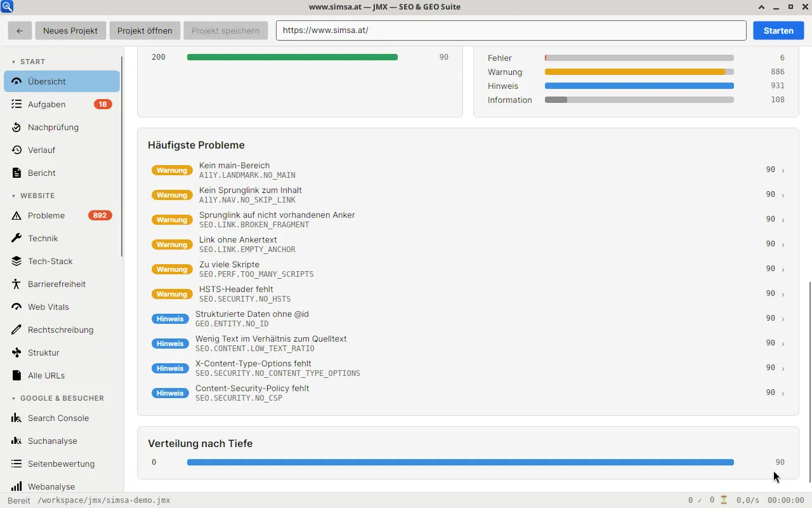This screenshot has height=508, width=812.
Task: Click the Alle URLs file icon
Action: (x=16, y=375)
